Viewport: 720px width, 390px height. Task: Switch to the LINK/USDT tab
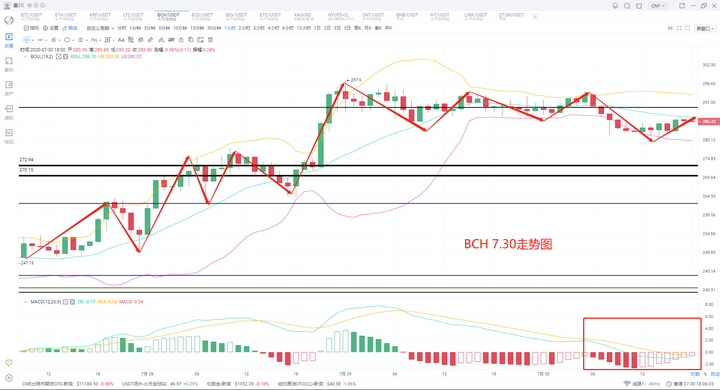point(476,17)
